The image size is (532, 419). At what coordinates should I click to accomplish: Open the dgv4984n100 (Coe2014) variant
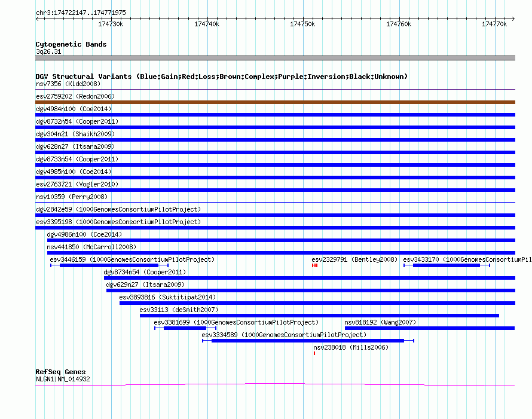point(74,109)
